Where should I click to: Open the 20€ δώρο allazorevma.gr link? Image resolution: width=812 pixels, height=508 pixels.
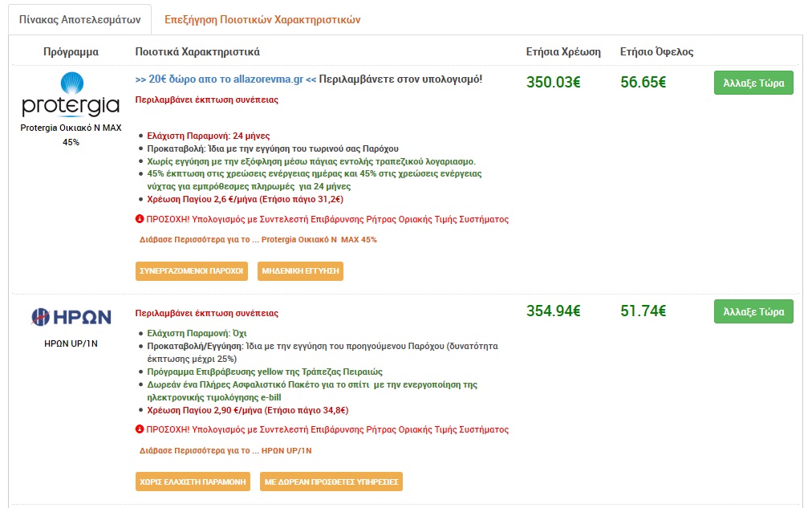pos(225,79)
